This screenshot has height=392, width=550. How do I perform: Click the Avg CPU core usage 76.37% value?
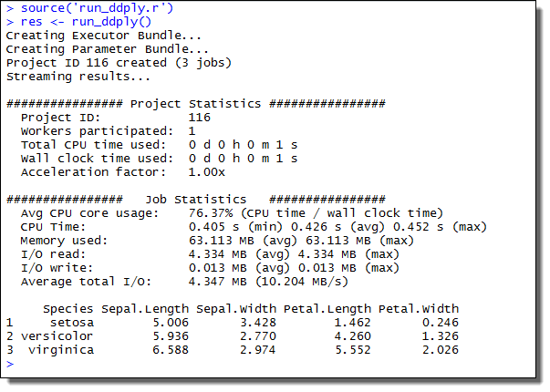pyautogui.click(x=212, y=212)
